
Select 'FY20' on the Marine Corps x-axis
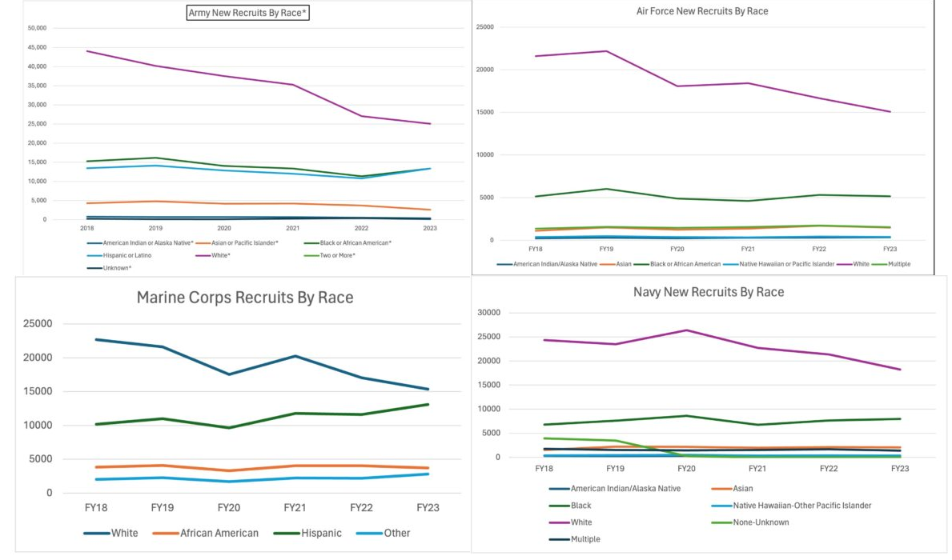coord(228,508)
